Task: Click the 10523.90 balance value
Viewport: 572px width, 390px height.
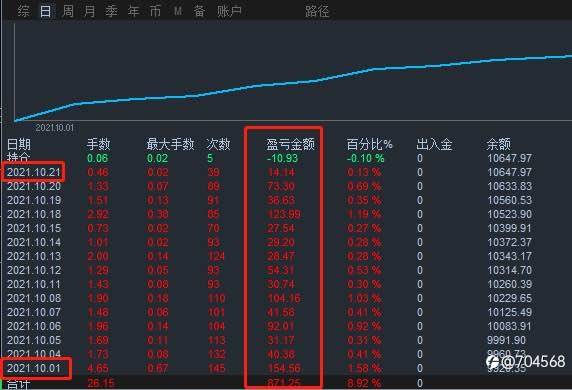Action: click(510, 214)
